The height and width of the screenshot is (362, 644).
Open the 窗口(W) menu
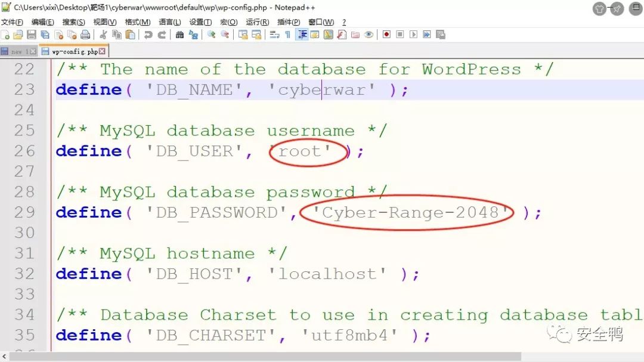pyautogui.click(x=321, y=22)
